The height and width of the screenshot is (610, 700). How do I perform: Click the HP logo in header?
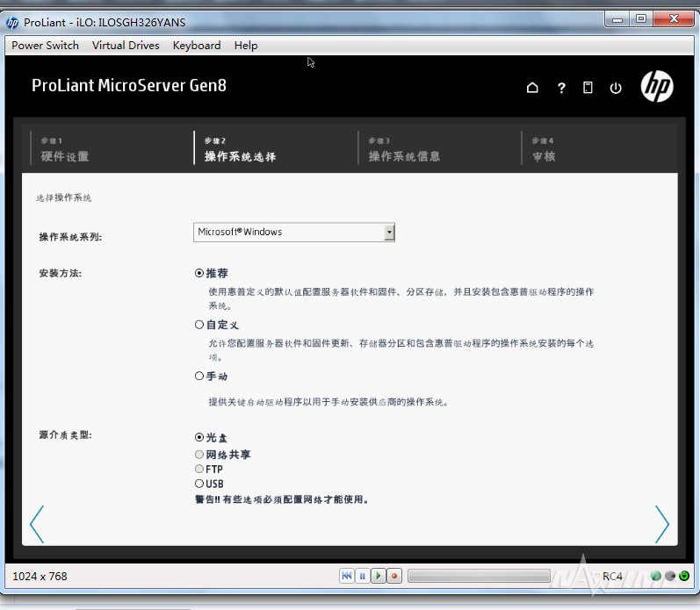click(x=657, y=86)
